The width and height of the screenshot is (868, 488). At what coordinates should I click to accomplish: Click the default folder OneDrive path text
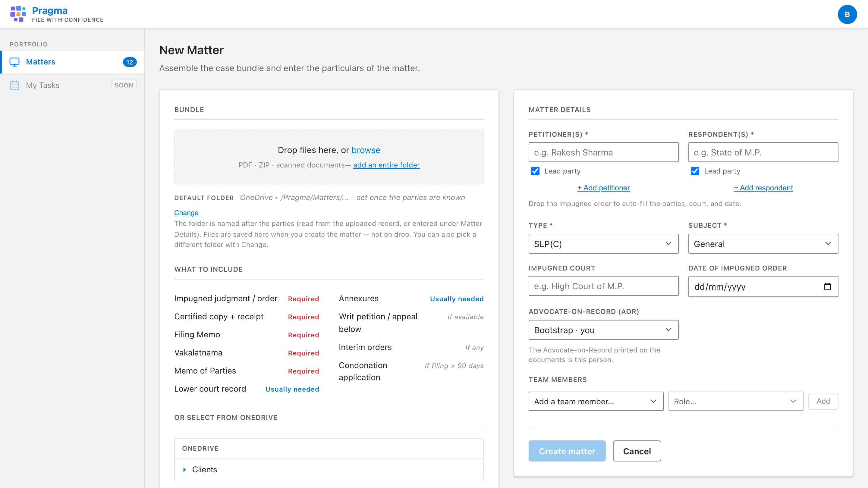pos(352,198)
